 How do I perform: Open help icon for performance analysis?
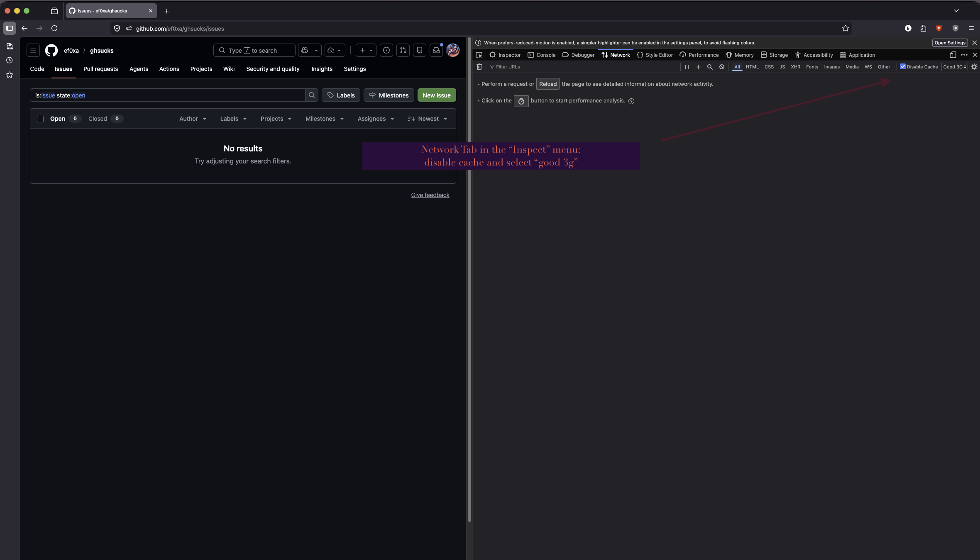point(631,101)
